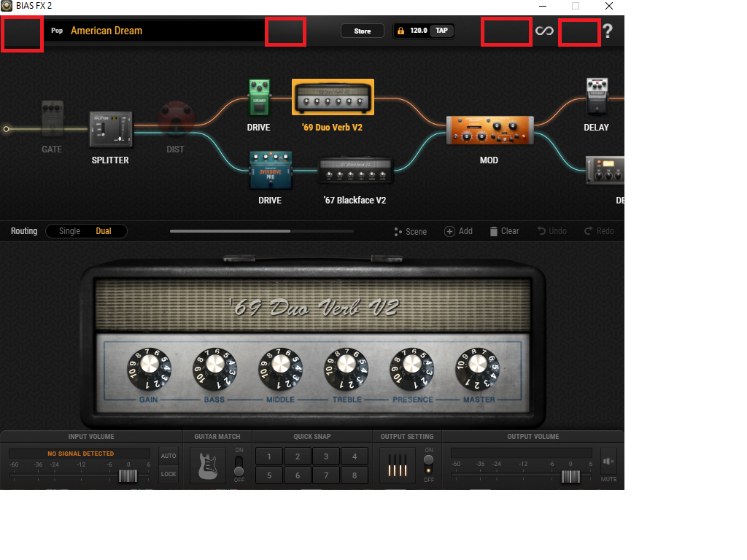The height and width of the screenshot is (560, 747).
Task: Select Quick Snap slot 8
Action: pos(355,475)
